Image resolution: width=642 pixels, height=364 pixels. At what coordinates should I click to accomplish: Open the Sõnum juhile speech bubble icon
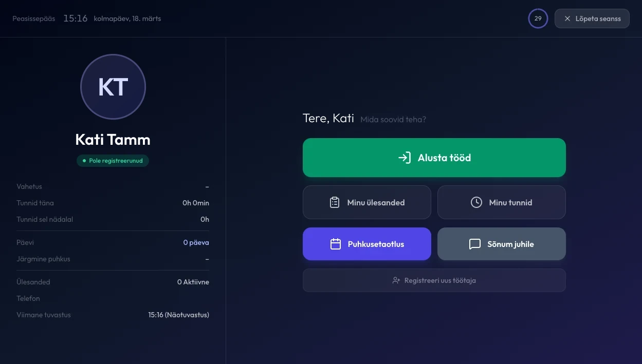(x=475, y=244)
